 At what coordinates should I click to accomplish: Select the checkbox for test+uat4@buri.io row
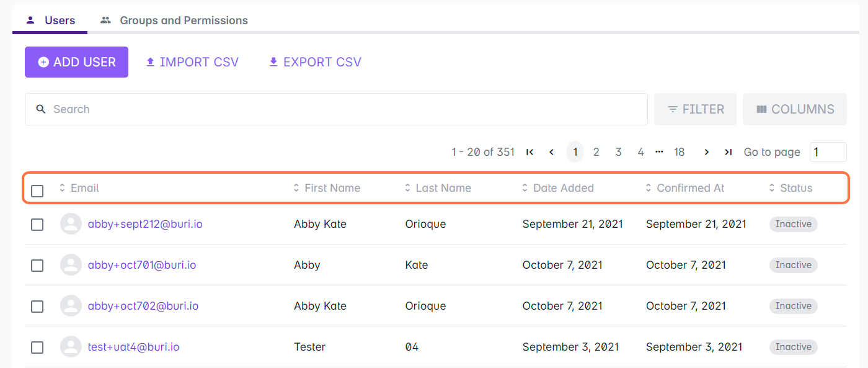click(37, 347)
